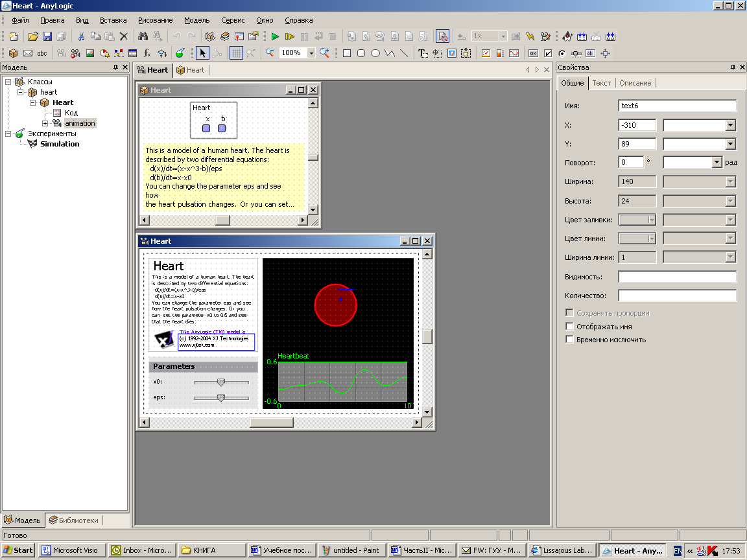The height and width of the screenshot is (560, 747).
Task: Click the x0 parameter slider
Action: [x=221, y=382]
